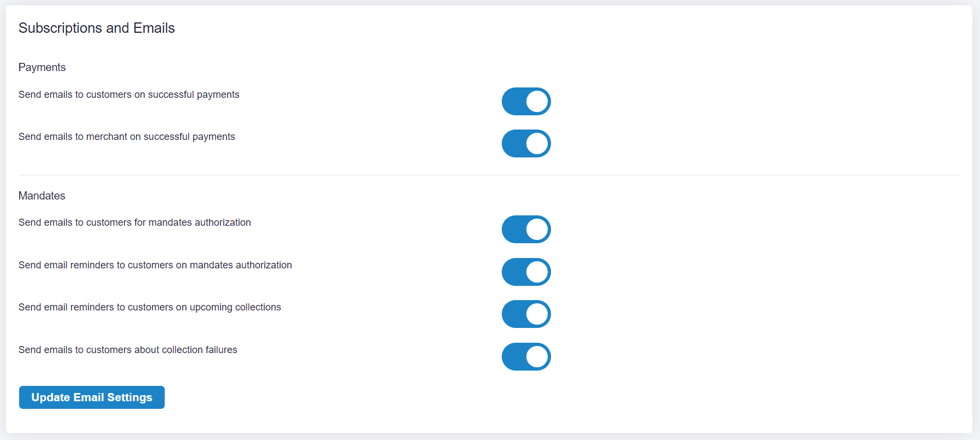Select the Payments section heading
The image size is (980, 440).
[x=42, y=67]
